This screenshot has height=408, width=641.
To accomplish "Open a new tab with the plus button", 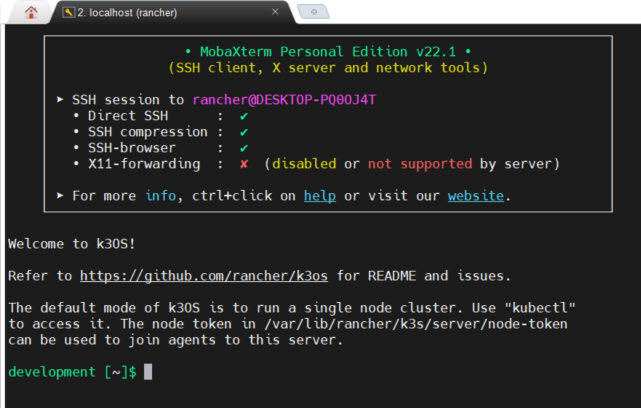I will tap(313, 12).
